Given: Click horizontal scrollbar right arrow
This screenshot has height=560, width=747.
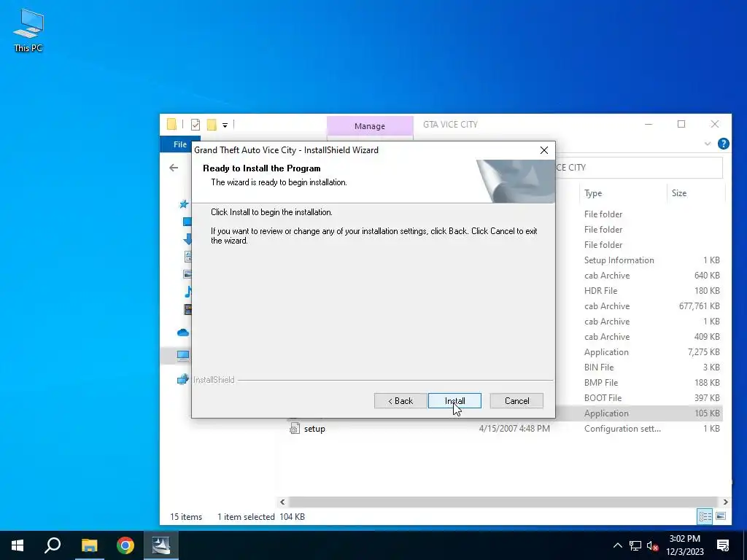Looking at the screenshot, I should [725, 502].
